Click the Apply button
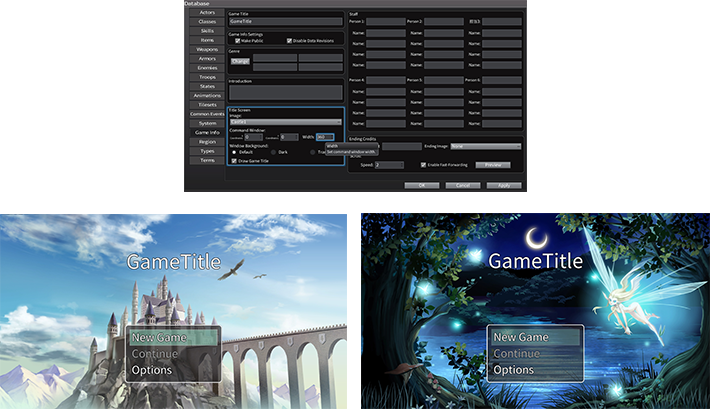This screenshot has height=409, width=710. click(x=504, y=185)
